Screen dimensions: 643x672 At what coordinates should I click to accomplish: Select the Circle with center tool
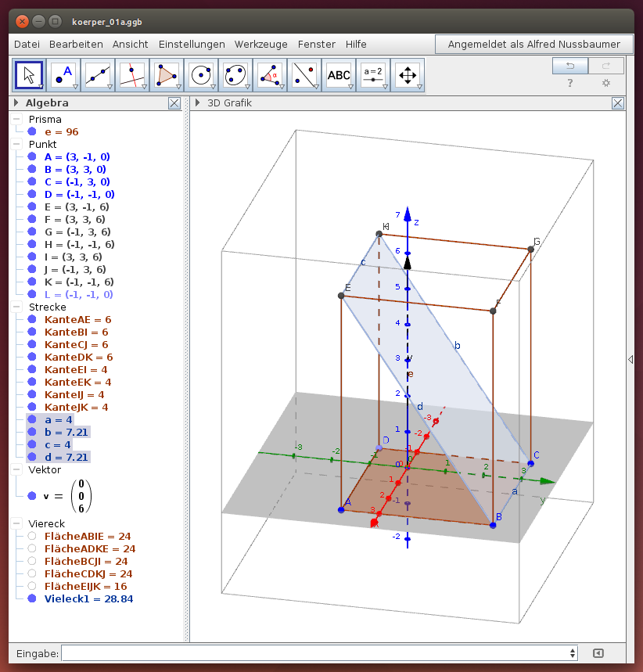point(201,75)
